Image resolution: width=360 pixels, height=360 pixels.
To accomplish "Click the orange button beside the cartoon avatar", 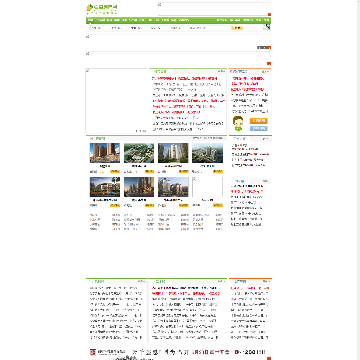I will (259, 121).
